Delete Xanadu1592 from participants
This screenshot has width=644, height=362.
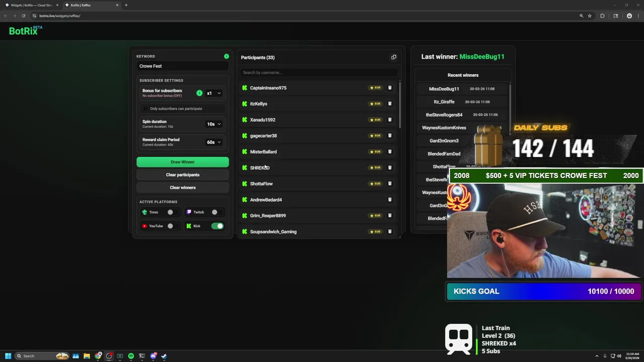click(389, 120)
